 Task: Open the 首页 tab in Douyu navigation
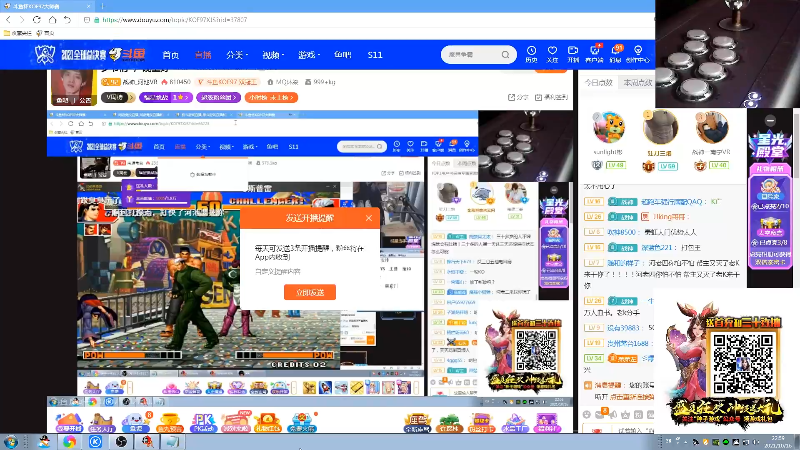coord(170,55)
